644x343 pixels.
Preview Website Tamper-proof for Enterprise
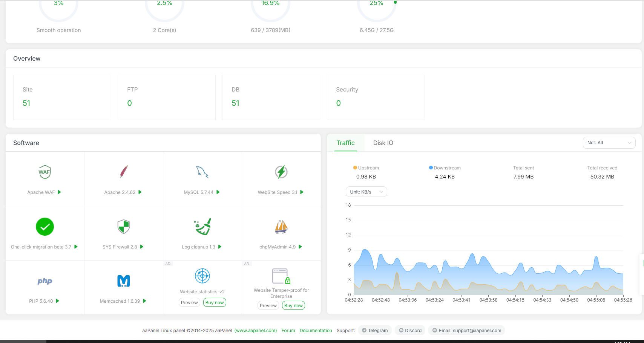coord(268,305)
